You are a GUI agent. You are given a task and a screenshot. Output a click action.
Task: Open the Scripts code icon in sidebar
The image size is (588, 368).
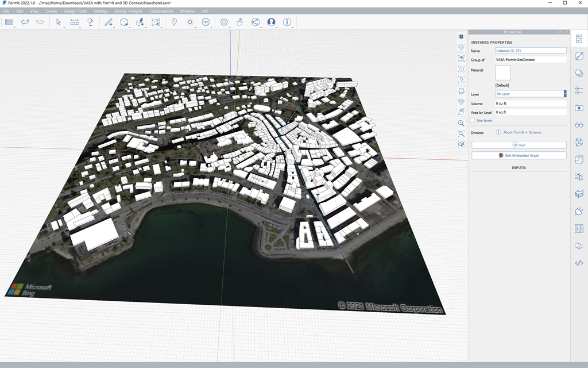pyautogui.click(x=579, y=263)
